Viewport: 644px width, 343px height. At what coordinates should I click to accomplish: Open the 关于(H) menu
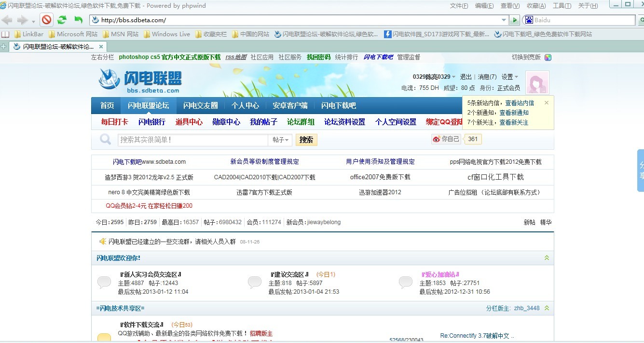click(588, 6)
